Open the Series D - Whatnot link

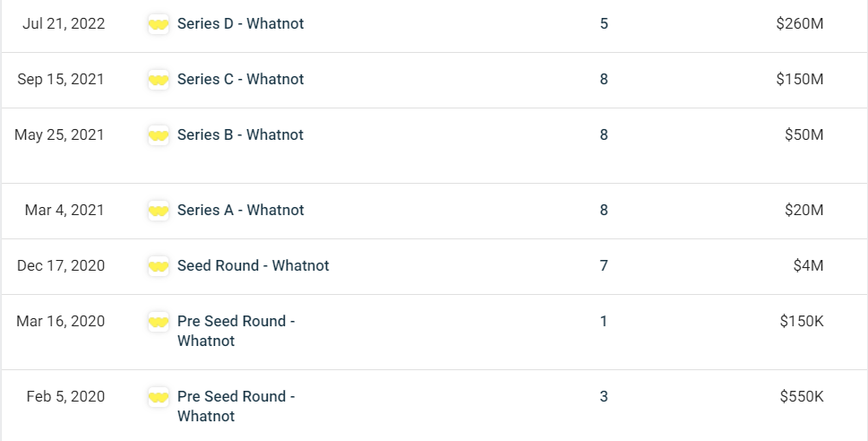[x=240, y=24]
